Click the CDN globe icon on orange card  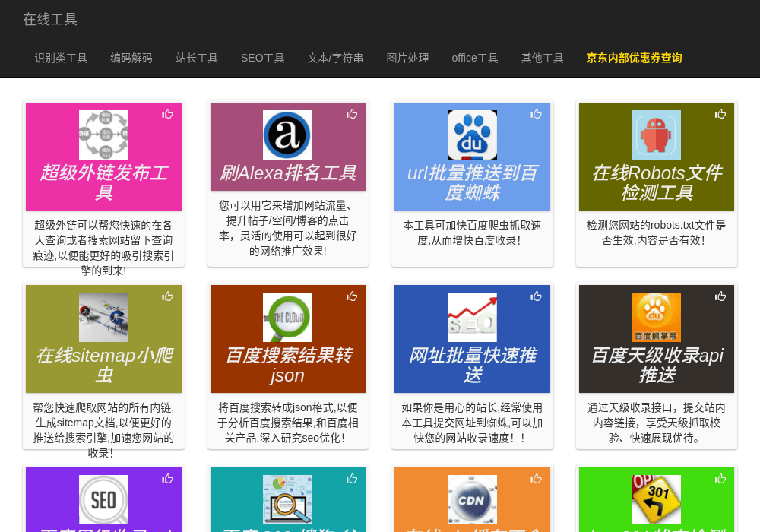pyautogui.click(x=472, y=499)
